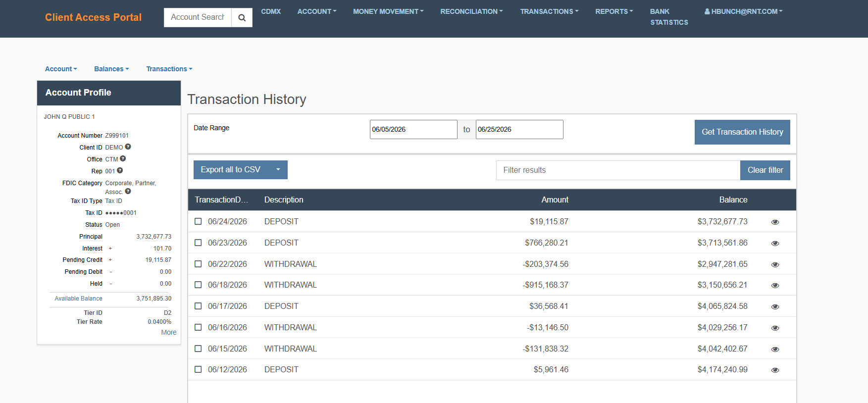Image resolution: width=868 pixels, height=403 pixels.
Task: Click the start date field 06/05/2026
Action: pyautogui.click(x=413, y=129)
